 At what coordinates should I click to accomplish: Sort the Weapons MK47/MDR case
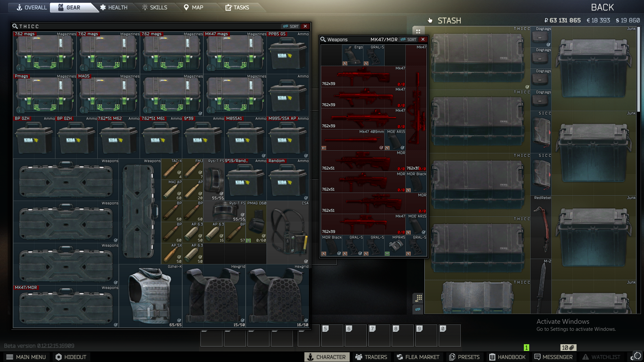[408, 39]
